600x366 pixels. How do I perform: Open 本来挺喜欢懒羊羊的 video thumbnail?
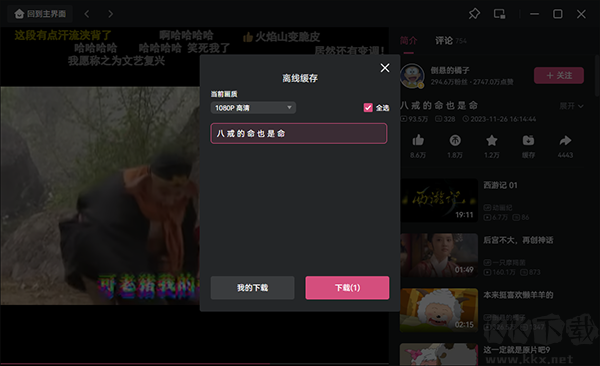tap(439, 310)
